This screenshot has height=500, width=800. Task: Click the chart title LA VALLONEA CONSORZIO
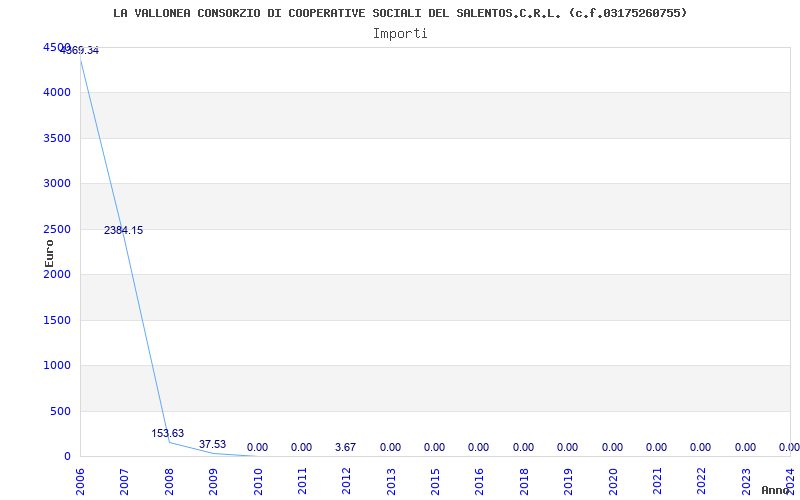coord(400,13)
